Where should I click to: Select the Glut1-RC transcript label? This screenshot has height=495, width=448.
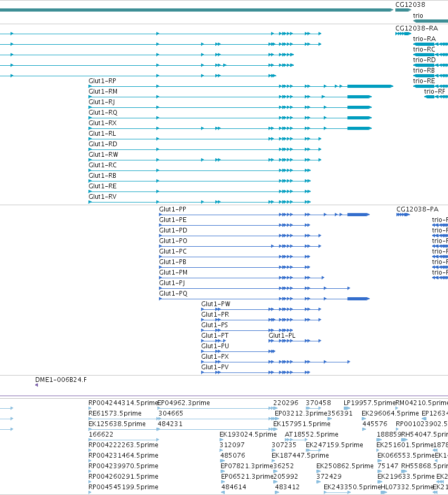point(102,165)
